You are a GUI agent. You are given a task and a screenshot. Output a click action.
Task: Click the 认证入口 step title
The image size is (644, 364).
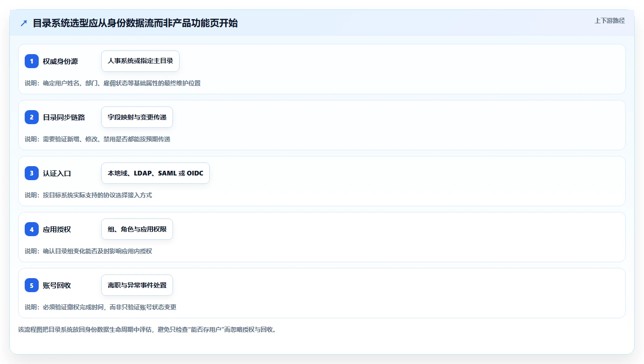click(57, 173)
